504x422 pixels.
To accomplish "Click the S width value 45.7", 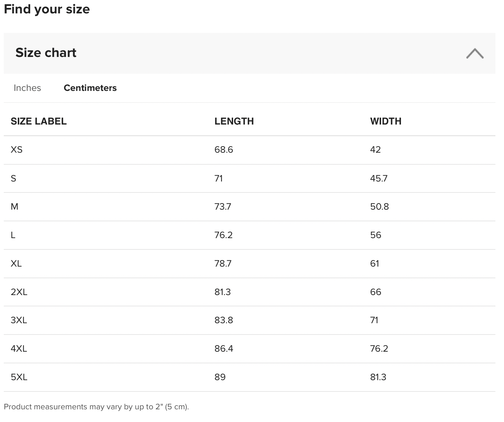I will [x=378, y=178].
